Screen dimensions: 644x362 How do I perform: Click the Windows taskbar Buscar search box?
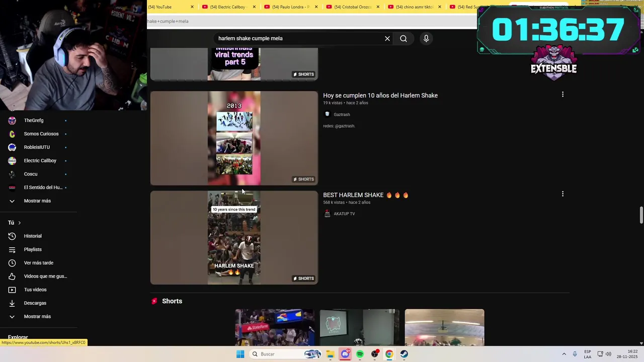point(285,354)
